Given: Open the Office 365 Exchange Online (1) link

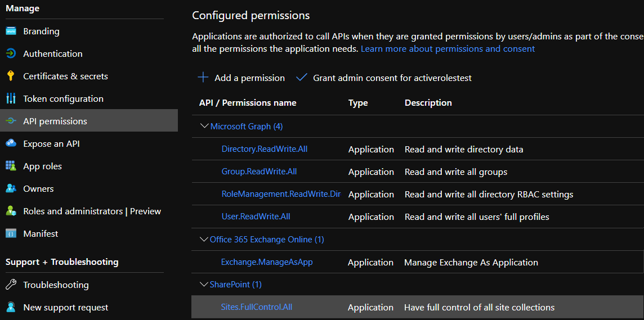Looking at the screenshot, I should 267,239.
